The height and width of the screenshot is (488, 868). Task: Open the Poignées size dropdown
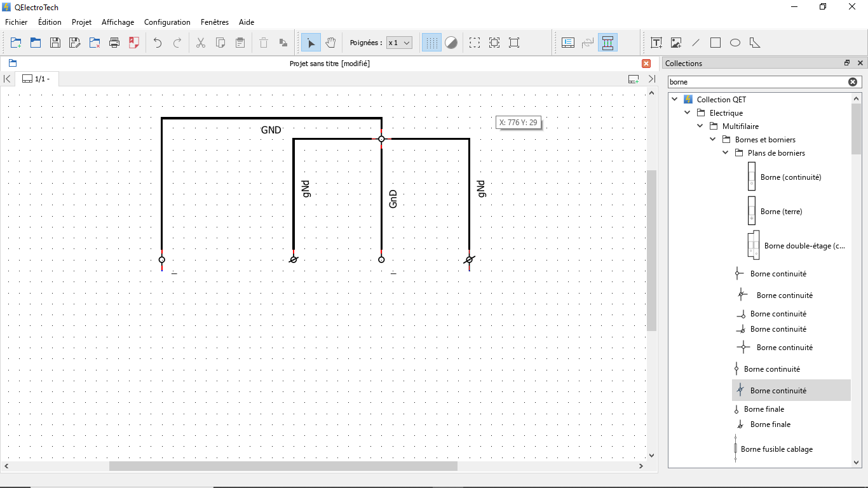coord(400,43)
